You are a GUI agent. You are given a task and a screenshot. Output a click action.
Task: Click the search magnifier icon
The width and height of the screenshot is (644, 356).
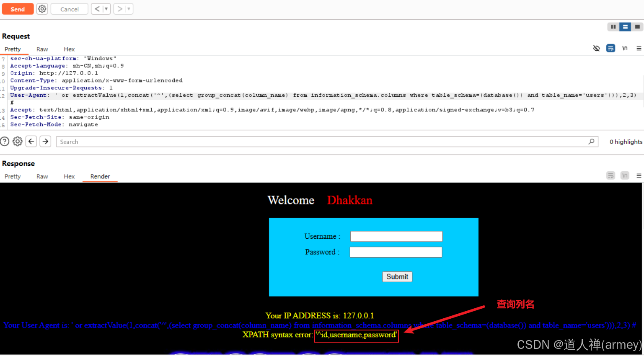coord(591,142)
